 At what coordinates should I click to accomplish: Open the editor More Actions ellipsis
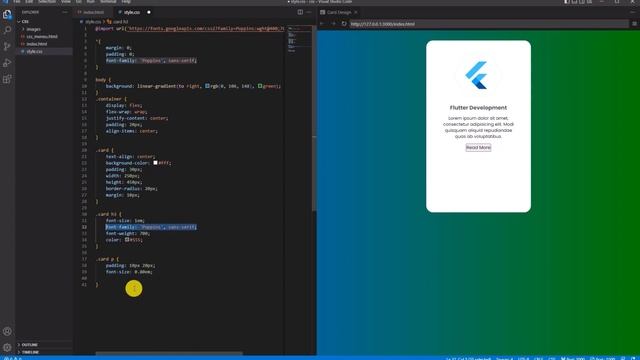[x=309, y=12]
